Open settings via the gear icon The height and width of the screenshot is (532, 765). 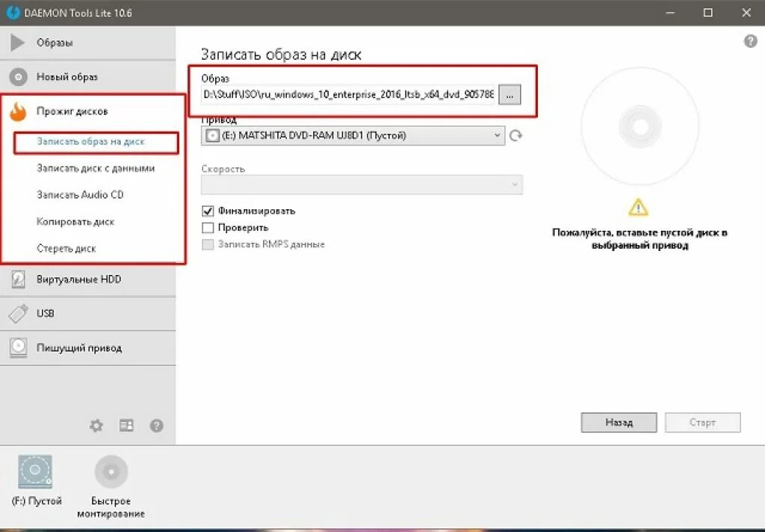point(96,426)
